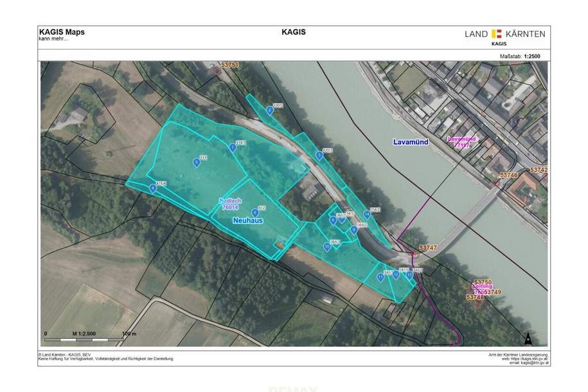
Task: Click the orange 53742 point label
Action: click(x=539, y=170)
